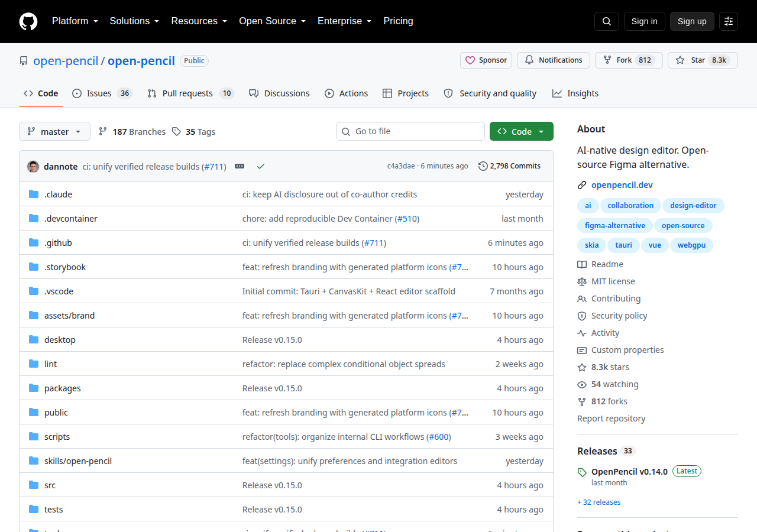This screenshot has height=532, width=757.
Task: Click the MIT license scale icon
Action: 582,281
